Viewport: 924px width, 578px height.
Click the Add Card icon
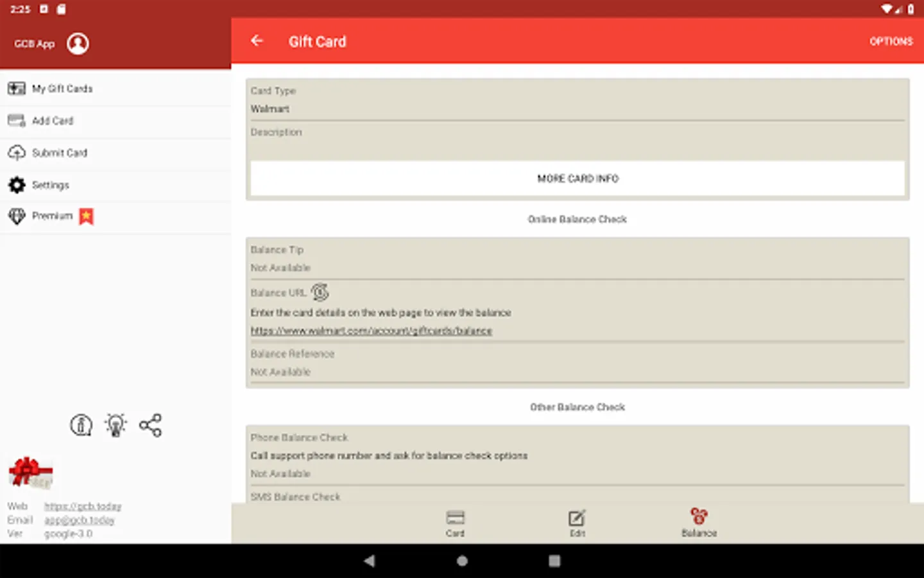point(17,121)
